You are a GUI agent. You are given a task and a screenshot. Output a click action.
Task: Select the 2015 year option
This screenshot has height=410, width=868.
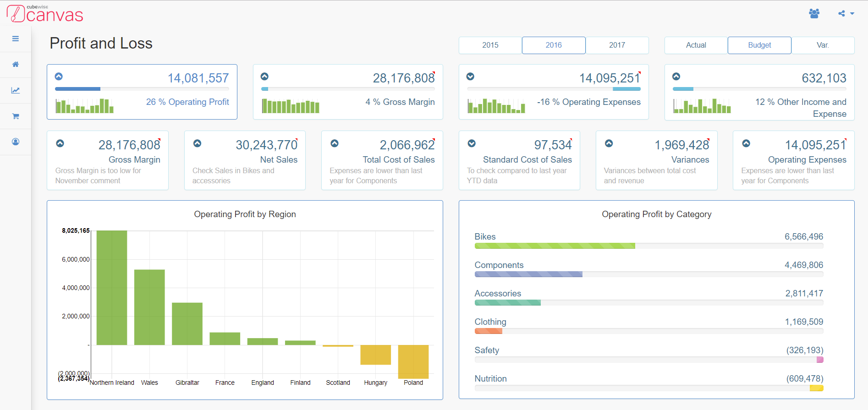[x=490, y=45]
